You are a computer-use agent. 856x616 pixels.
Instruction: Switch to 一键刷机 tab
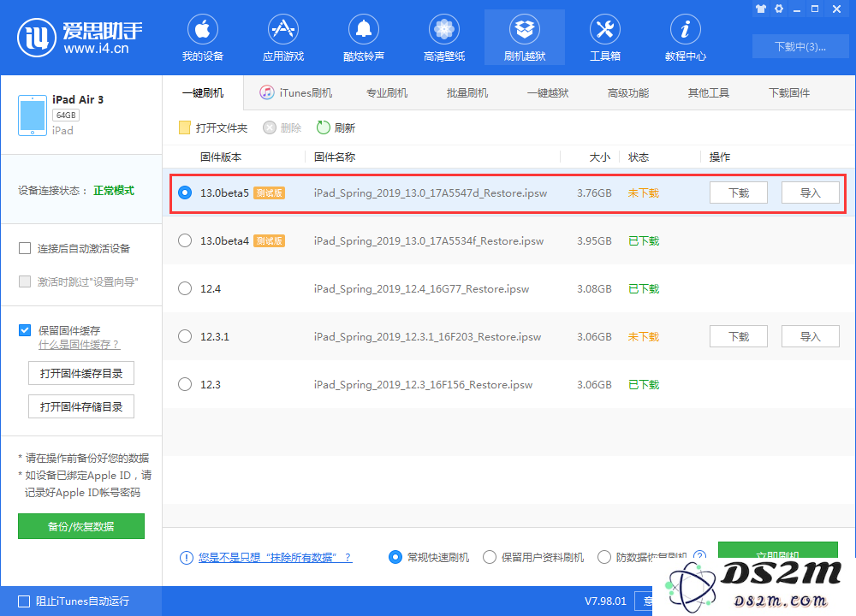pos(203,93)
